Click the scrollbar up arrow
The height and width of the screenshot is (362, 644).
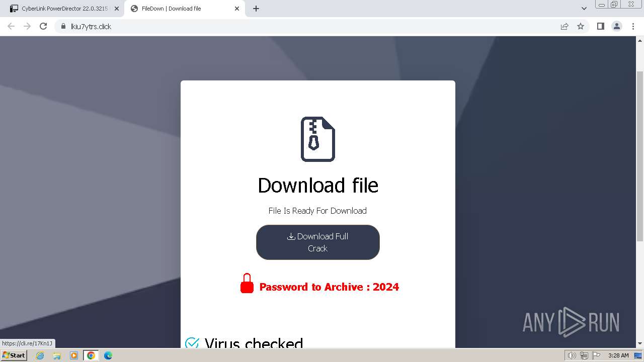[x=640, y=40]
